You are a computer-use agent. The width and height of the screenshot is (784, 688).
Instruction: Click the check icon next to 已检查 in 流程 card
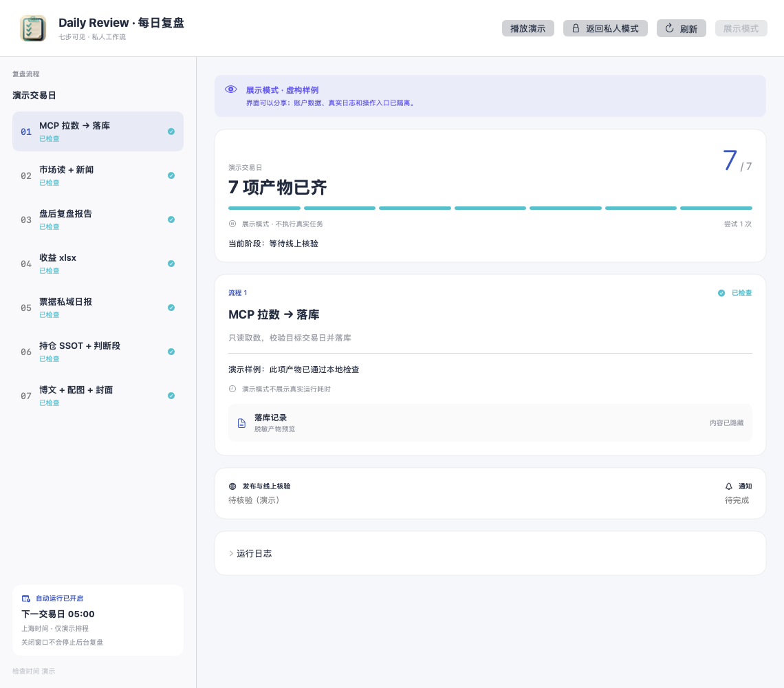[x=721, y=292]
